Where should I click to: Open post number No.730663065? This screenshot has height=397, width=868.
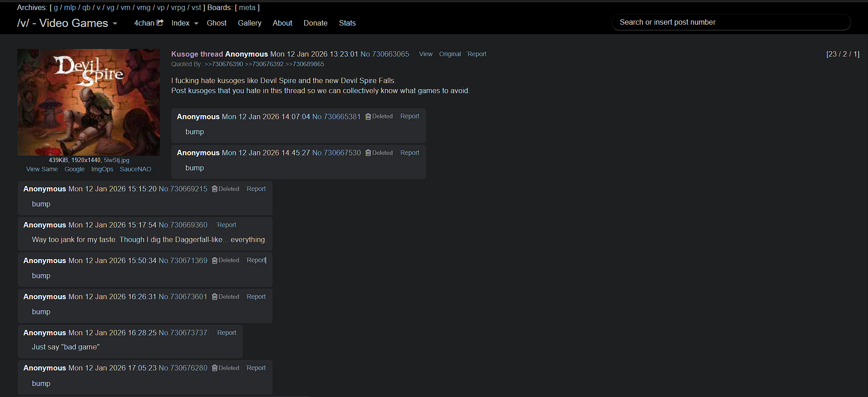pos(385,54)
